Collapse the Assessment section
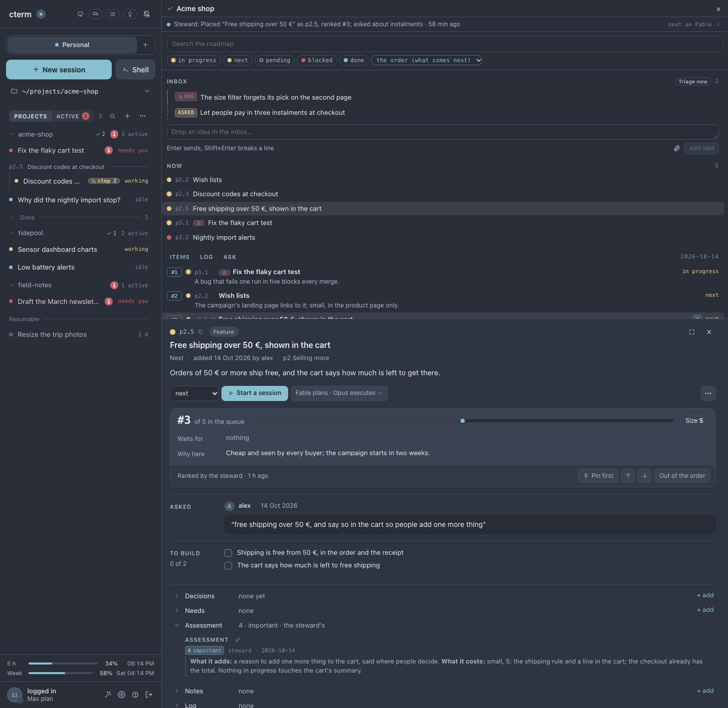 tap(177, 626)
